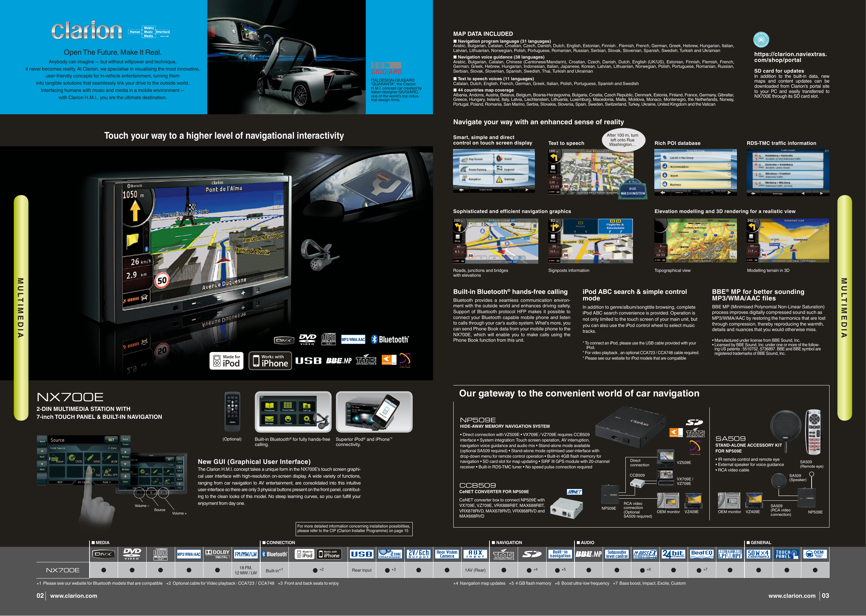
Task: Click the Beat EQ icon
Action: click(x=702, y=554)
